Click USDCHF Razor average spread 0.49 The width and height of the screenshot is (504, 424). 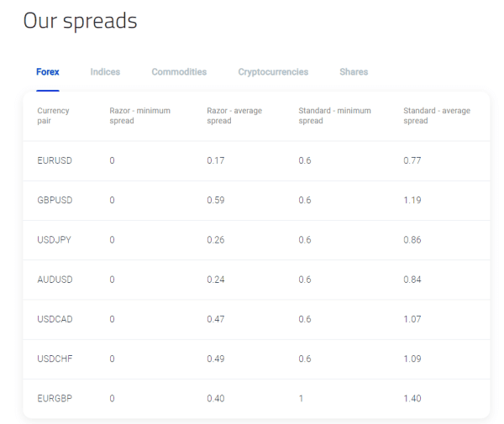pos(216,359)
